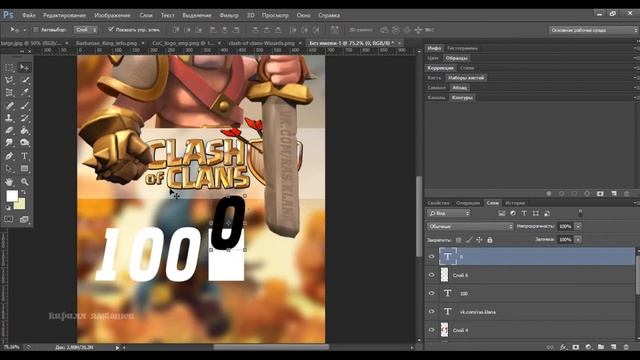Filter layers by adjustment layers
The width and height of the screenshot is (640, 360).
513,213
